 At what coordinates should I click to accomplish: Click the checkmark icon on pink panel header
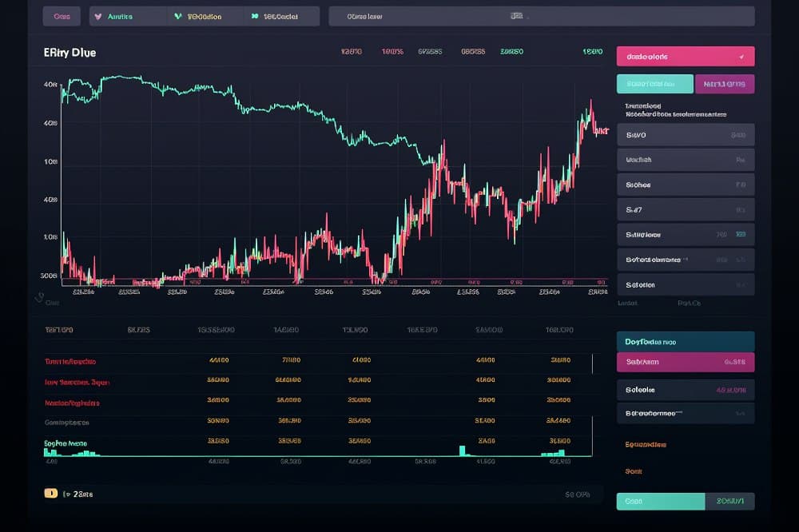[741, 57]
